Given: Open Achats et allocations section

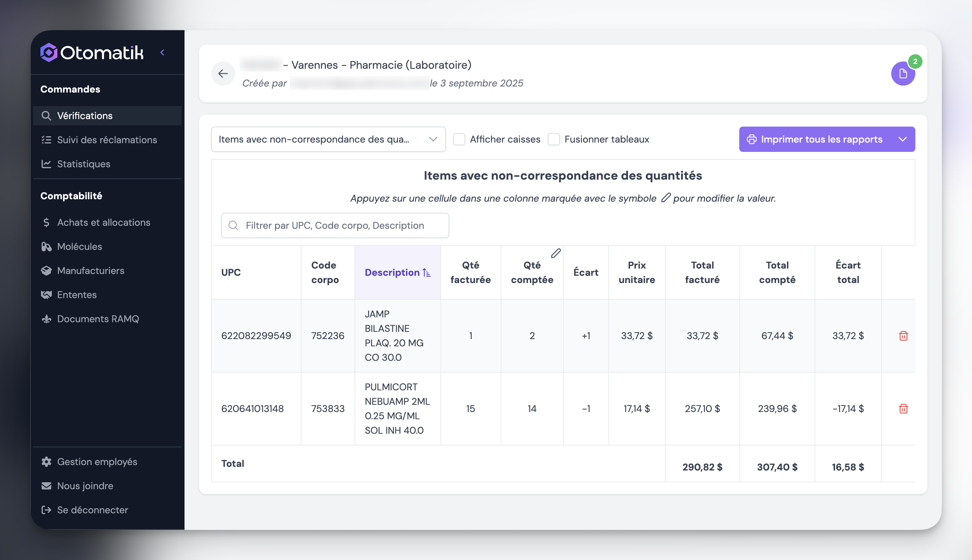Looking at the screenshot, I should 103,222.
